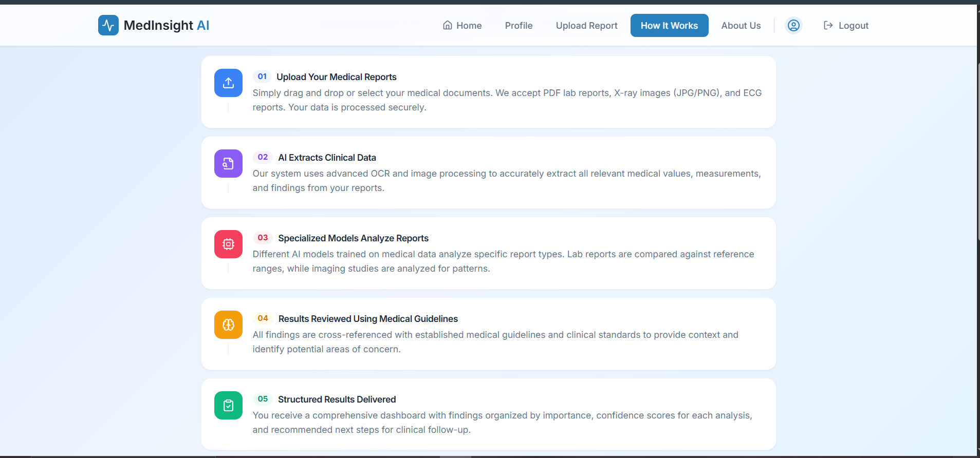The height and width of the screenshot is (458, 980).
Task: Click the logout arrow icon
Action: point(828,26)
